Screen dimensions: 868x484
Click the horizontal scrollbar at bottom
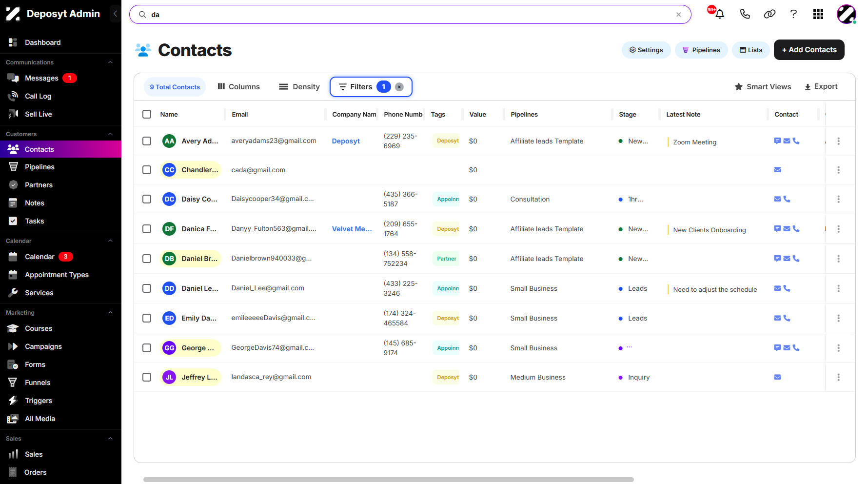388,480
